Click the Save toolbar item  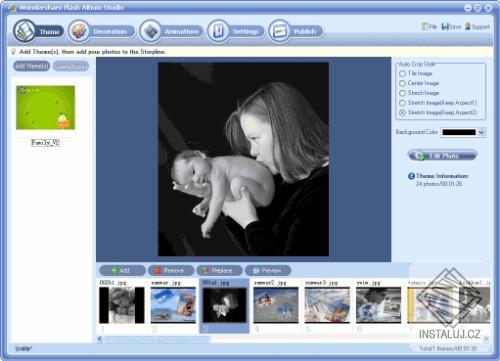pyautogui.click(x=451, y=27)
